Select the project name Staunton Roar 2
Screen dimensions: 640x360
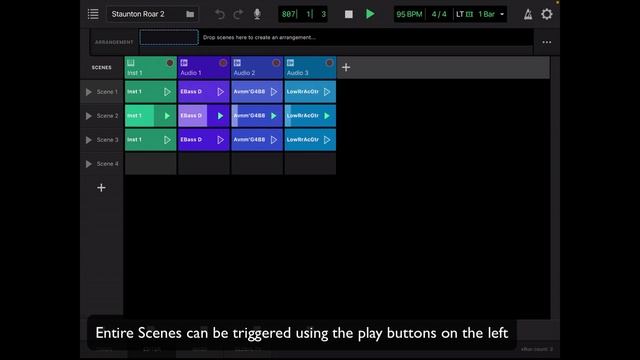[138, 14]
